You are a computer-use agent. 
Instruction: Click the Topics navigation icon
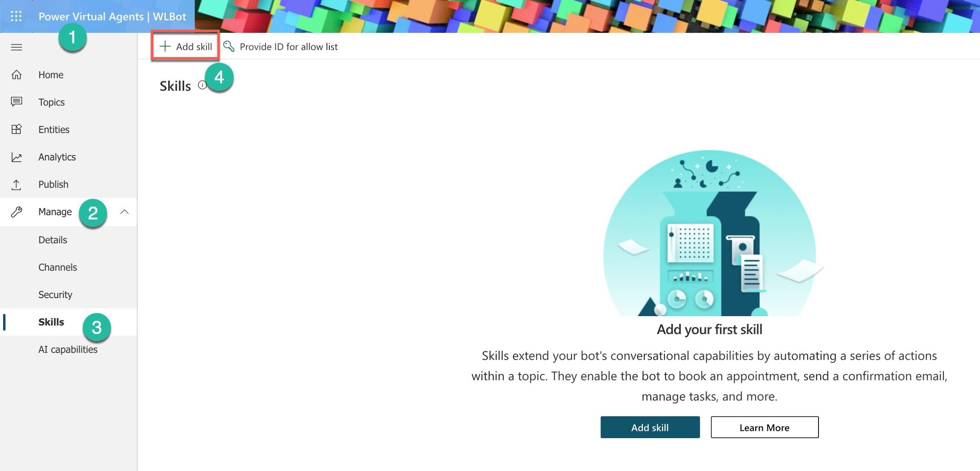click(17, 101)
